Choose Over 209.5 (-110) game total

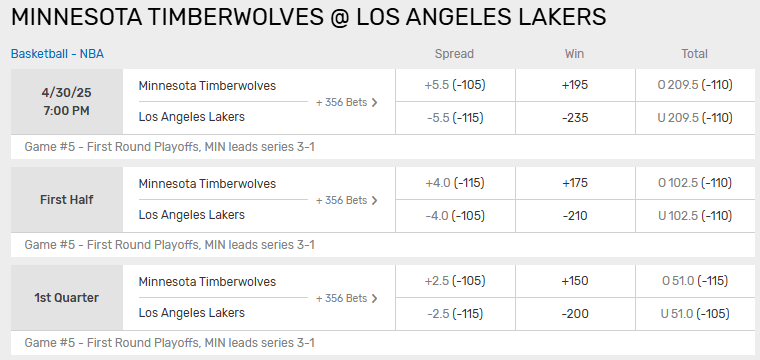click(x=695, y=85)
